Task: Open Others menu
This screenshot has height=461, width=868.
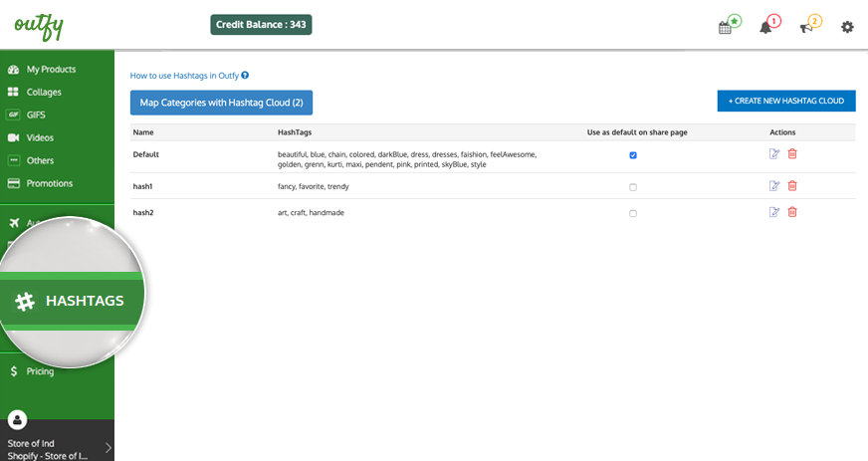Action: [x=40, y=160]
